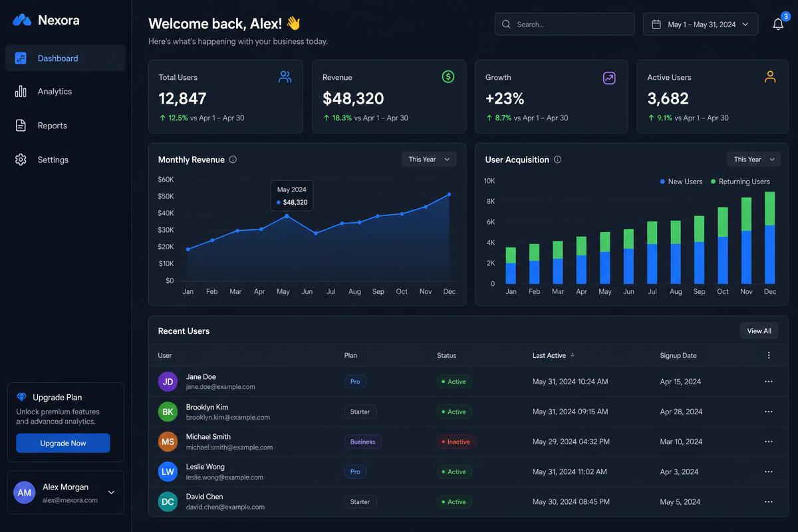Click Michael Smith's Business plan badge

tap(362, 442)
